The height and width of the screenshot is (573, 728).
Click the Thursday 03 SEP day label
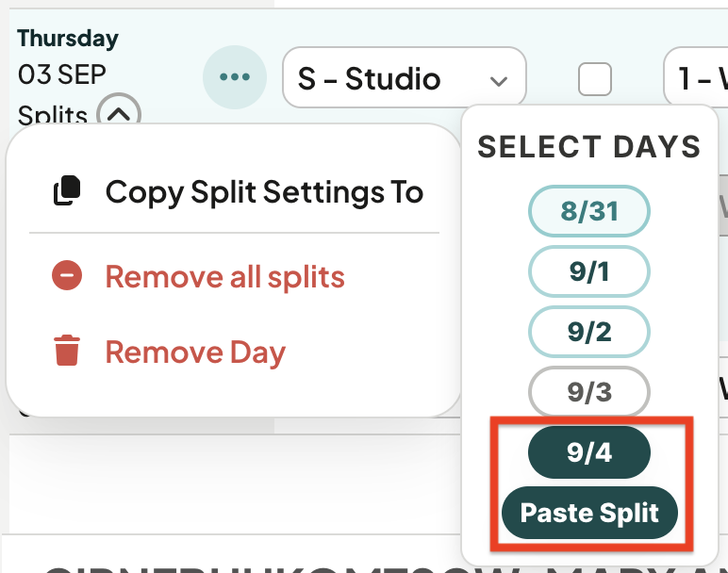(x=68, y=57)
